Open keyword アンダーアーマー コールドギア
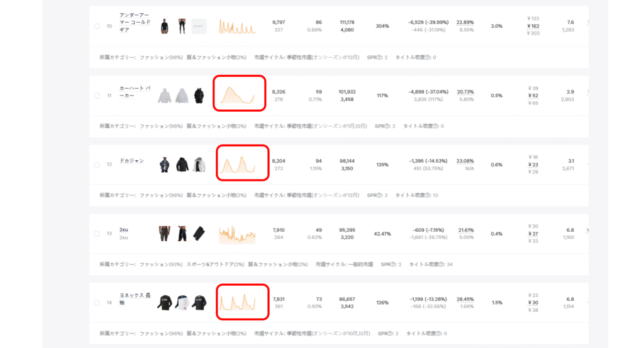This screenshot has width=644, height=348. (x=135, y=22)
